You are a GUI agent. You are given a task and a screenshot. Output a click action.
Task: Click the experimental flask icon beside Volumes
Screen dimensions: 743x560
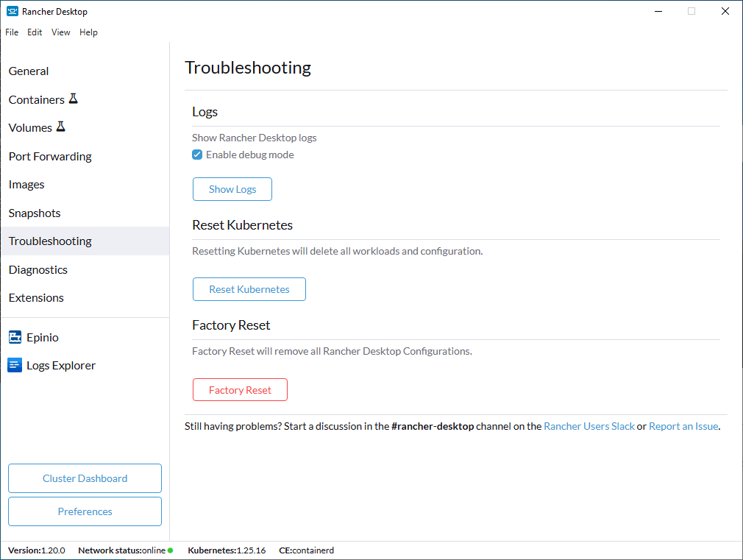click(x=60, y=127)
